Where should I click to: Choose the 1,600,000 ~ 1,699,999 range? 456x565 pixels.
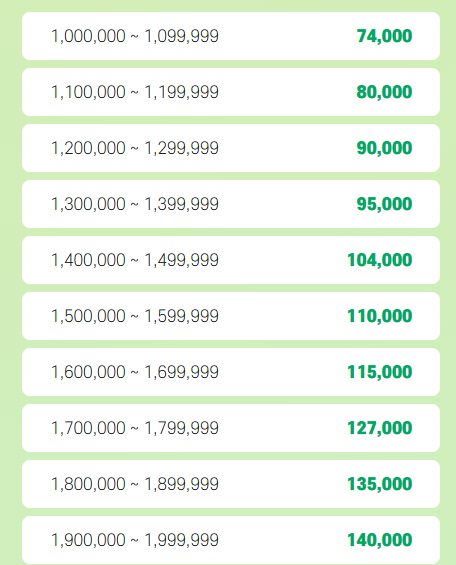pyautogui.click(x=135, y=372)
